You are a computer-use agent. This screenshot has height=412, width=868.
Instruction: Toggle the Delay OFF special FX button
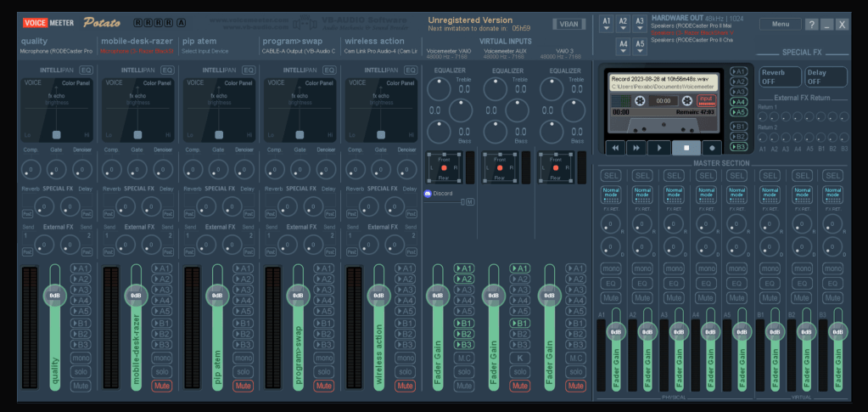[826, 76]
